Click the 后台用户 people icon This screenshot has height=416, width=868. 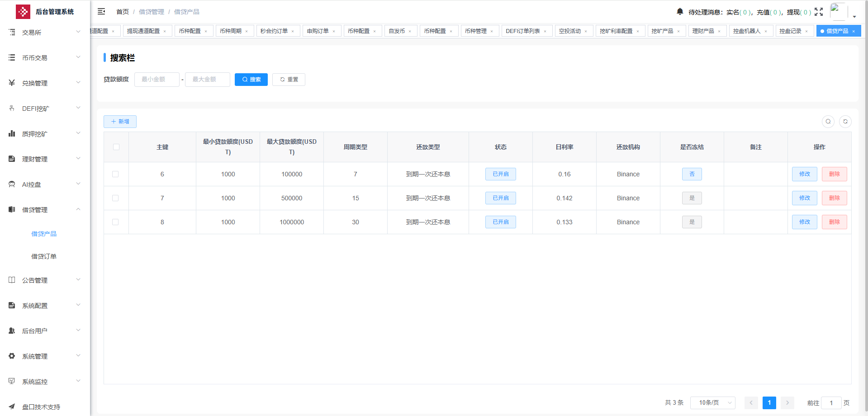click(12, 331)
